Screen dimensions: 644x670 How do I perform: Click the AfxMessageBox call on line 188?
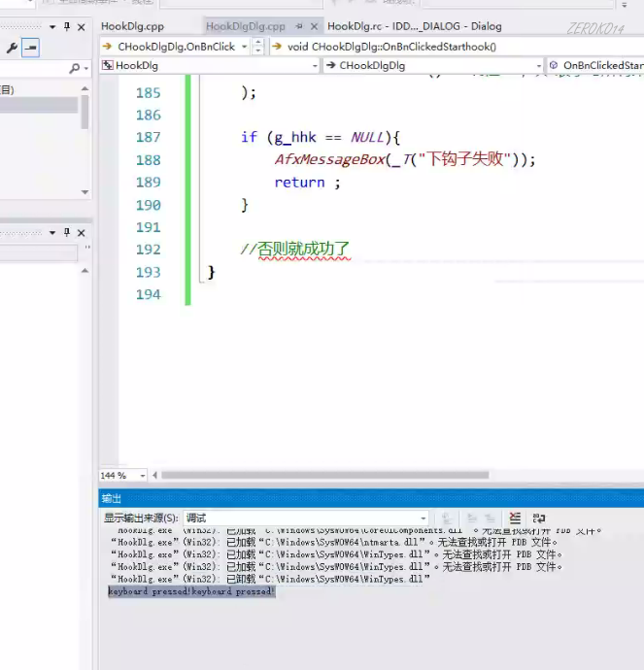tap(329, 160)
